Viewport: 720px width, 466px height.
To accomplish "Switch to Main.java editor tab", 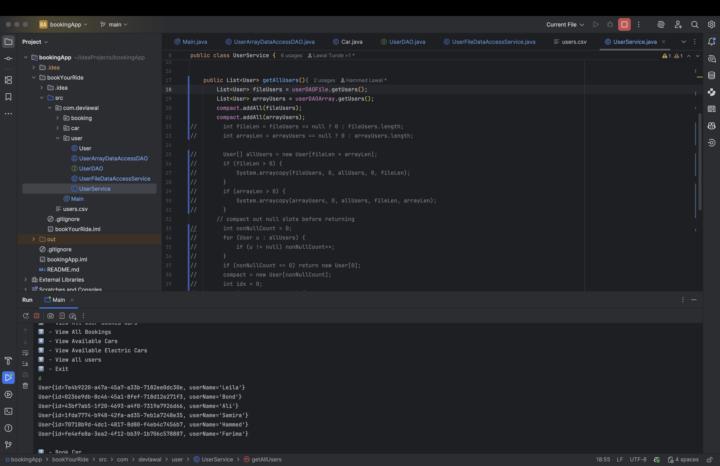I will (191, 42).
